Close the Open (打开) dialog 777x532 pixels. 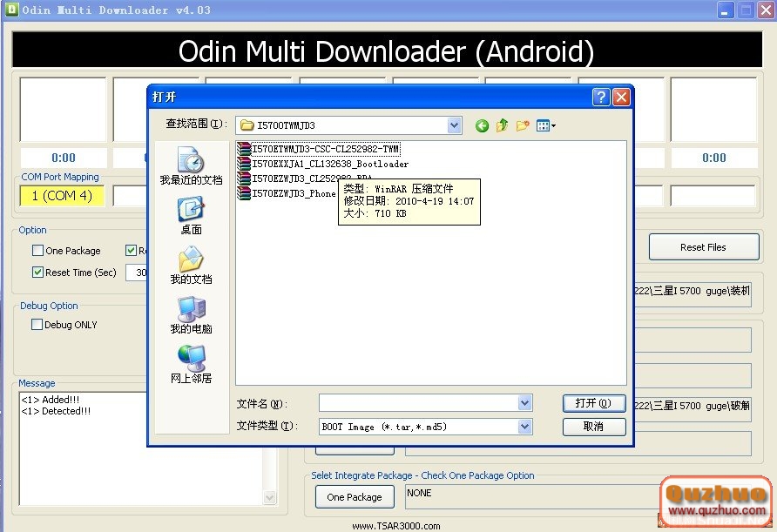[621, 98]
